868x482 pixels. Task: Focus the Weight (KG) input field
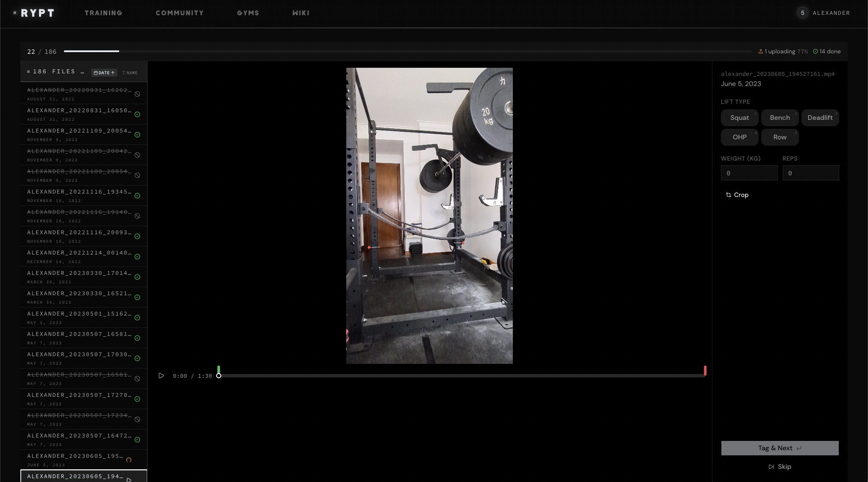pyautogui.click(x=749, y=173)
